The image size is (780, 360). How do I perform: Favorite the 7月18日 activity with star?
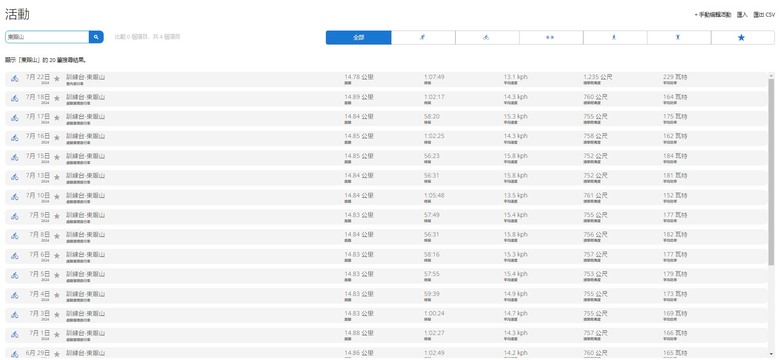click(x=57, y=98)
